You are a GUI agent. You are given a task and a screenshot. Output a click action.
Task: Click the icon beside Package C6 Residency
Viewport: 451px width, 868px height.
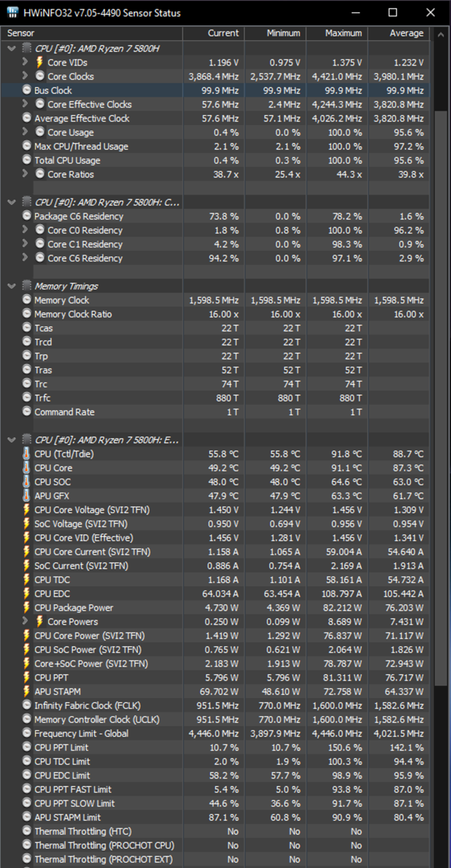click(27, 216)
